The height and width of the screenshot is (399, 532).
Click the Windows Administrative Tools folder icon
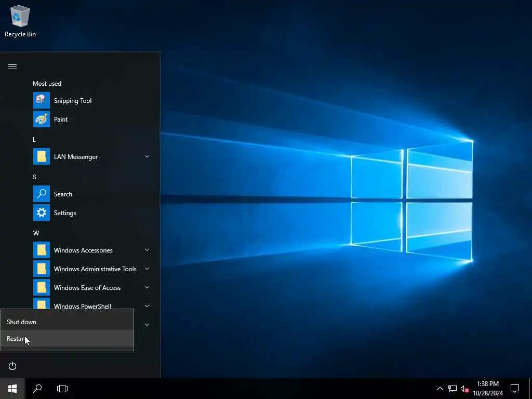(x=42, y=269)
